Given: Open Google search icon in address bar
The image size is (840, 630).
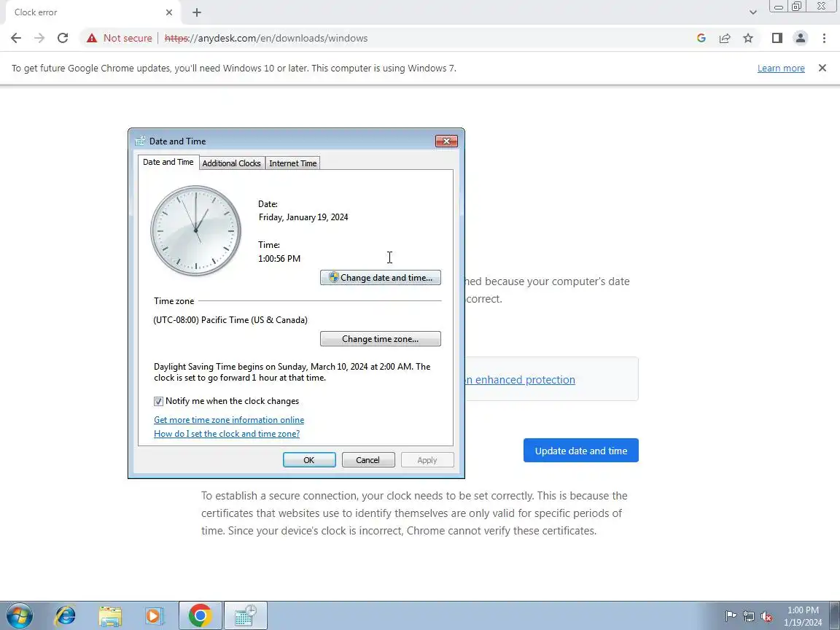Looking at the screenshot, I should click(701, 38).
